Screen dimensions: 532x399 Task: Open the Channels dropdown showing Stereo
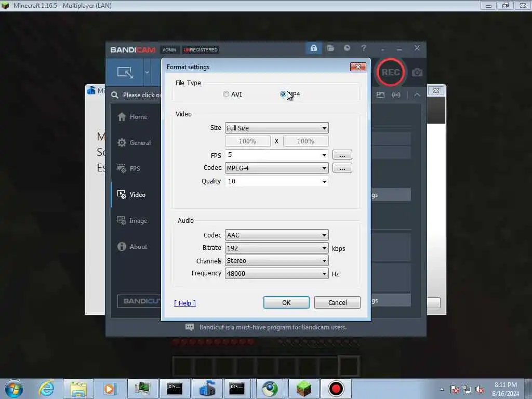tap(276, 261)
